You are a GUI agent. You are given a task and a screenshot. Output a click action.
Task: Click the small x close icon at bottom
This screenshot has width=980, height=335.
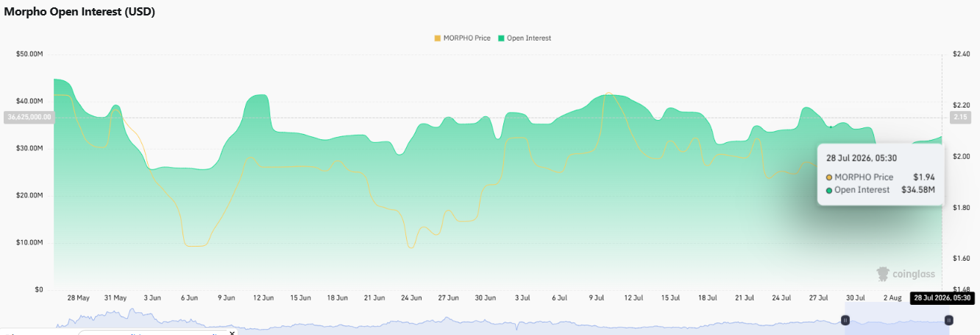click(232, 333)
